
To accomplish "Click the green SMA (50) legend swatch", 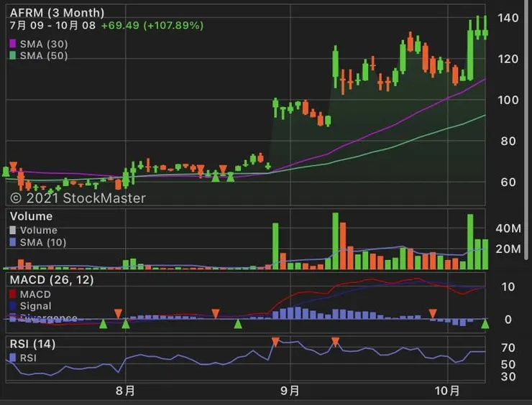I will 12,55.
